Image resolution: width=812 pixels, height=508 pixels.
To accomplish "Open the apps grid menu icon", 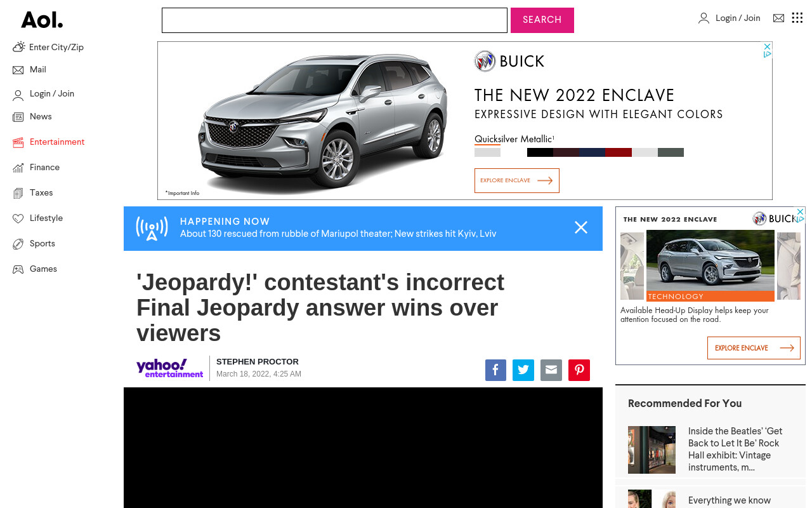I will point(797,18).
